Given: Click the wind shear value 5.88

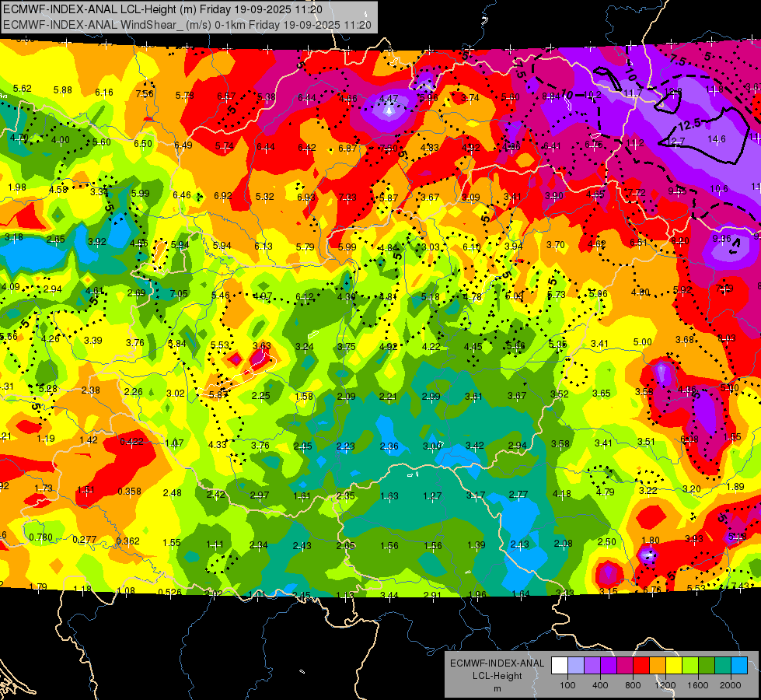Looking at the screenshot, I should 63,90.
